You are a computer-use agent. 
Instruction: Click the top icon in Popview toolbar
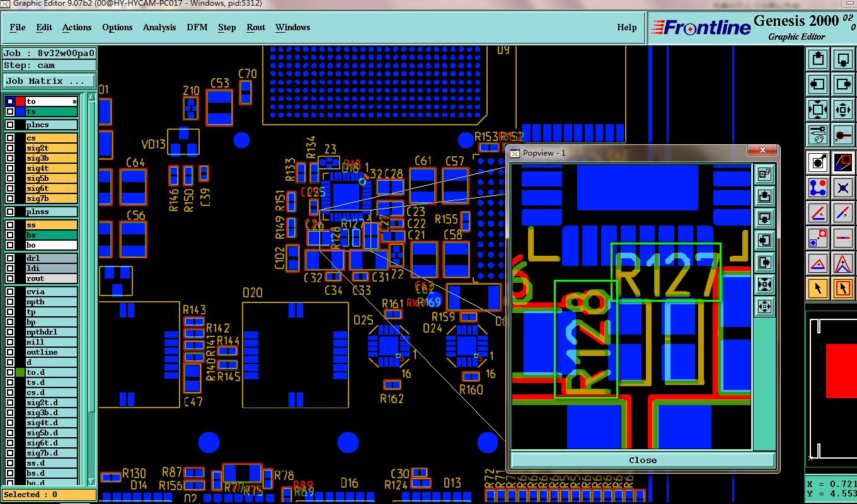pyautogui.click(x=764, y=175)
